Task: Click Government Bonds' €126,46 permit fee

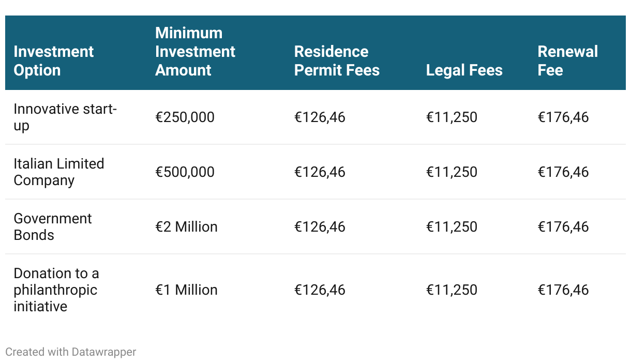Action: click(x=320, y=227)
